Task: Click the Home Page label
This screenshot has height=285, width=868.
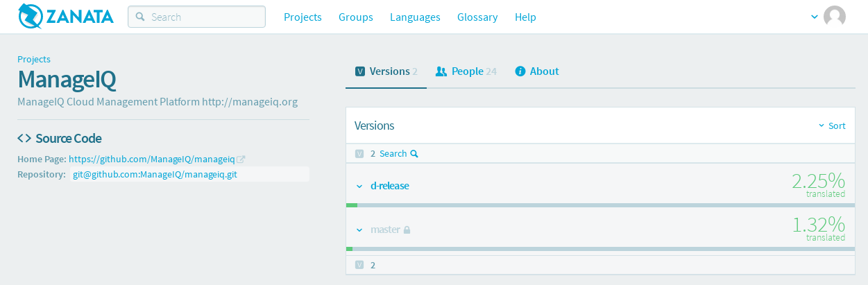Action: coord(42,159)
